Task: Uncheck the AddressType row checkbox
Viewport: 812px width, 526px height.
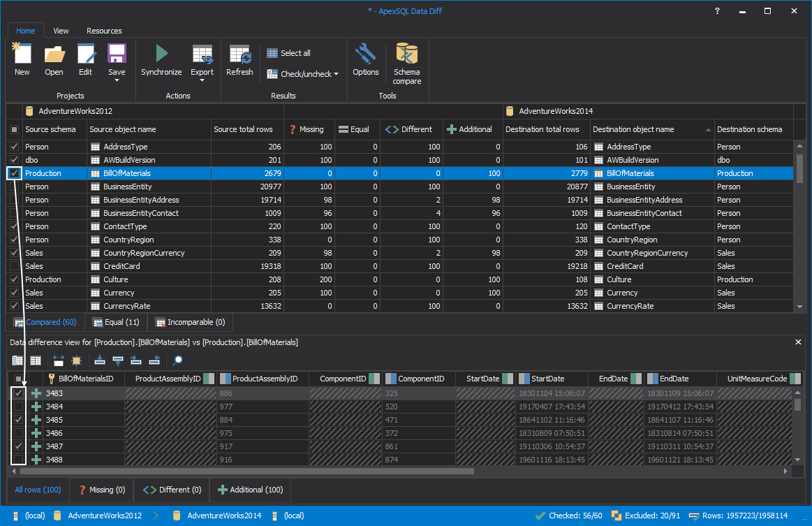Action: pyautogui.click(x=14, y=147)
